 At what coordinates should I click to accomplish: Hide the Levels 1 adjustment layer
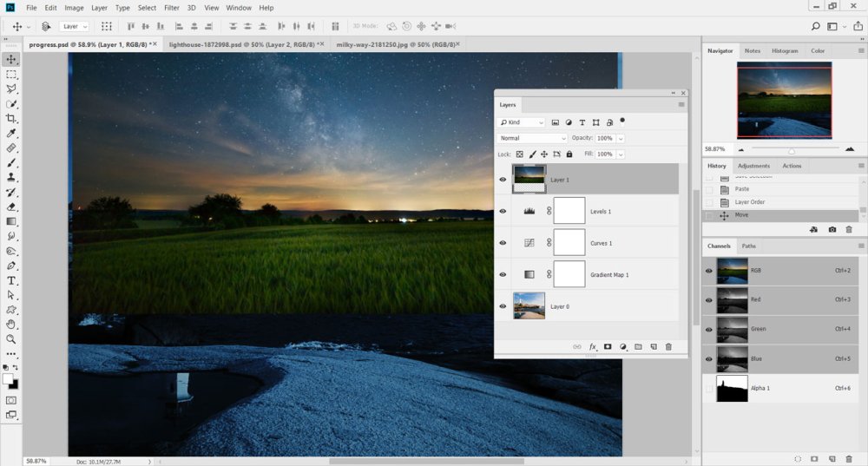click(x=503, y=211)
